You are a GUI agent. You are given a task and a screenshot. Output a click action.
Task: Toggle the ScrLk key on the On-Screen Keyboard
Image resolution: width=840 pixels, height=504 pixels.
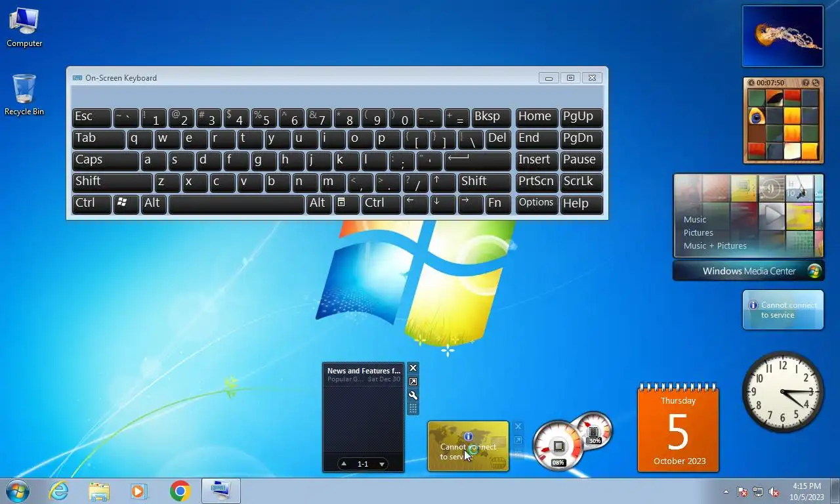[581, 182]
